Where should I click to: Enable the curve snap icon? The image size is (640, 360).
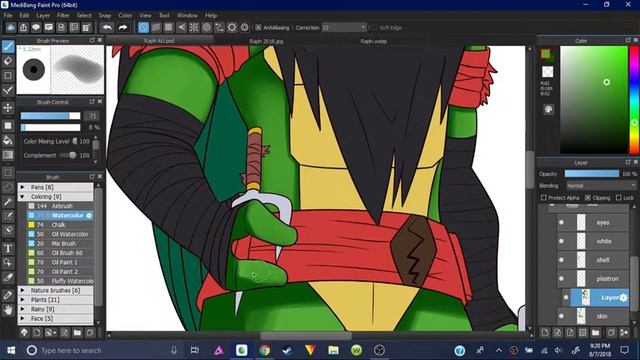click(x=219, y=28)
